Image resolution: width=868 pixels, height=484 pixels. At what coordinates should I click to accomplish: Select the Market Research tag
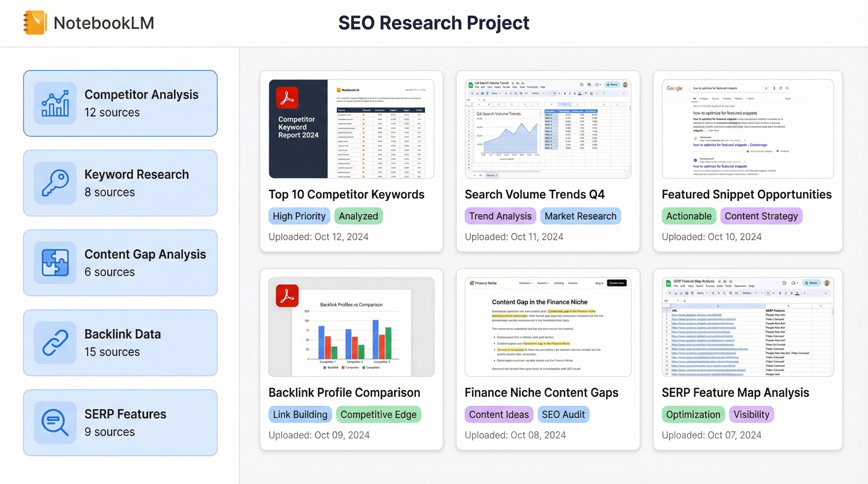click(x=581, y=216)
